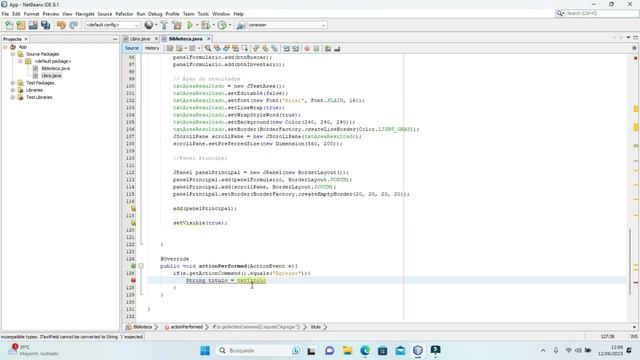Collapse actionPerformed code fold on line 125
This screenshot has width=640, height=360.
click(141, 266)
